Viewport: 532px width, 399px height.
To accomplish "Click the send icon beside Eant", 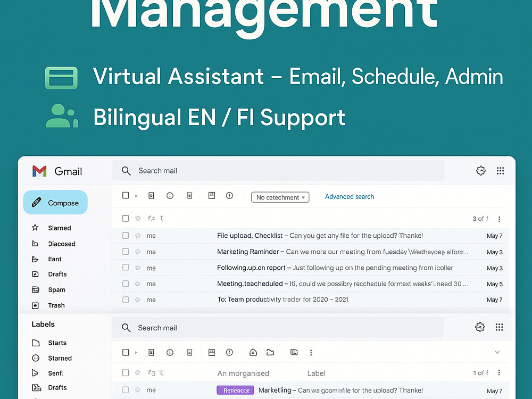I will [x=35, y=259].
